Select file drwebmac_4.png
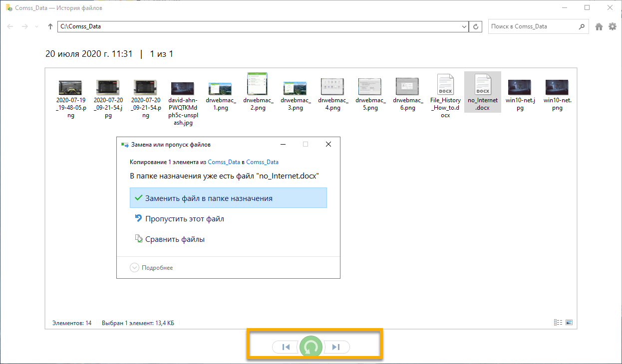This screenshot has width=622, height=364. (x=333, y=93)
